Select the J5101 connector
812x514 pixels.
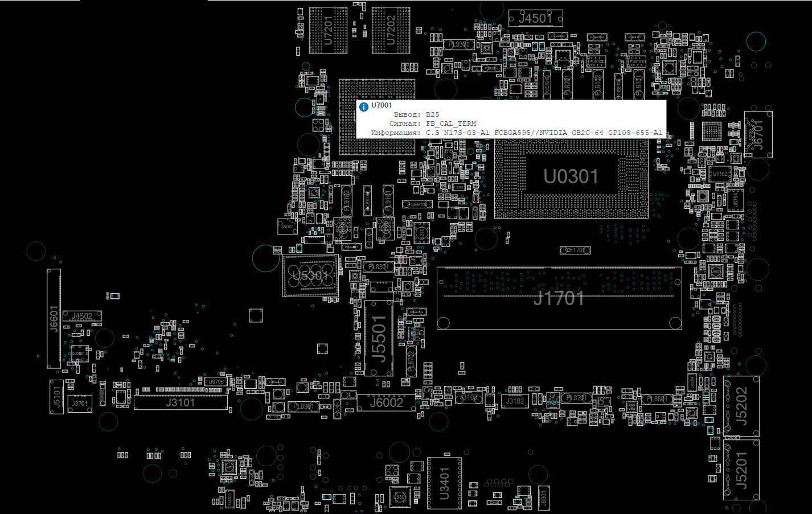pos(56,397)
